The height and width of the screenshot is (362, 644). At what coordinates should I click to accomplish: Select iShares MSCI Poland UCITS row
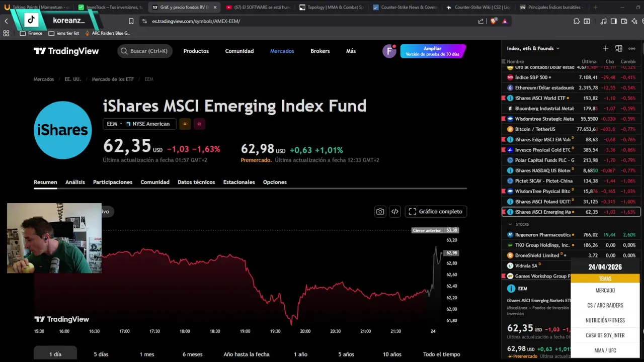pos(572,202)
